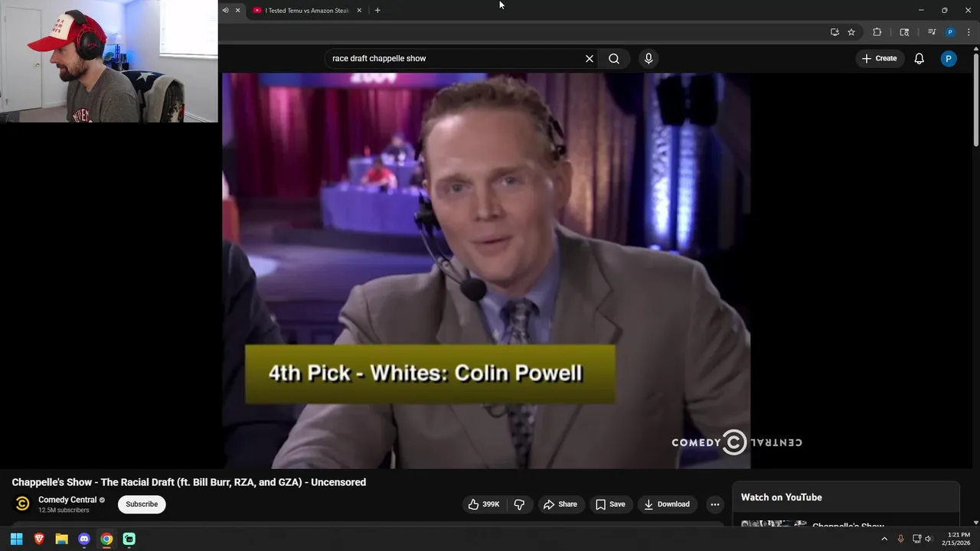Start voice search with microphone icon
This screenshot has height=551, width=980.
(648, 58)
